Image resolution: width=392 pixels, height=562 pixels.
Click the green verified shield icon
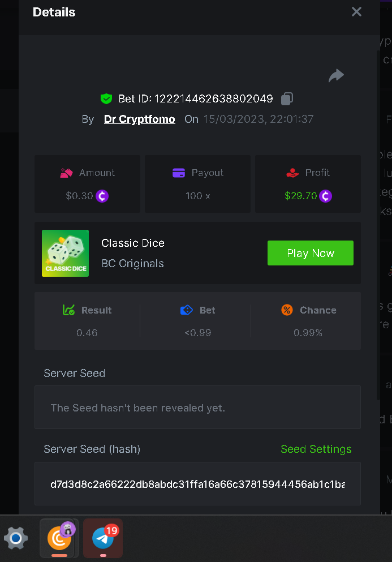[106, 98]
